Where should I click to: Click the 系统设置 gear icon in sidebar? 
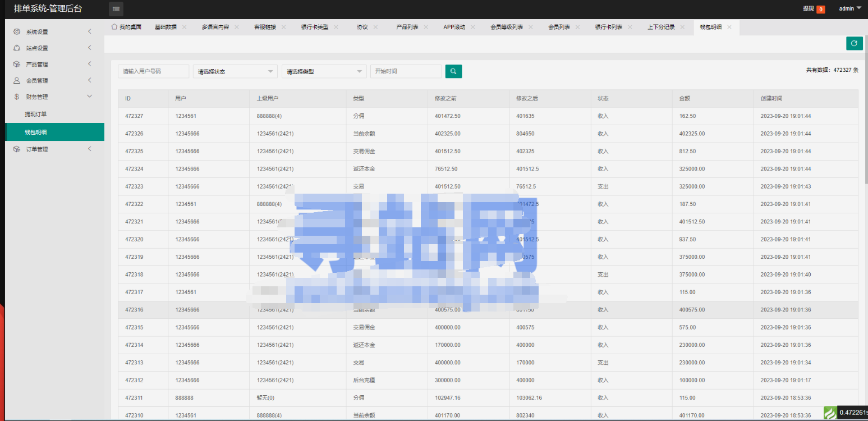pos(17,32)
